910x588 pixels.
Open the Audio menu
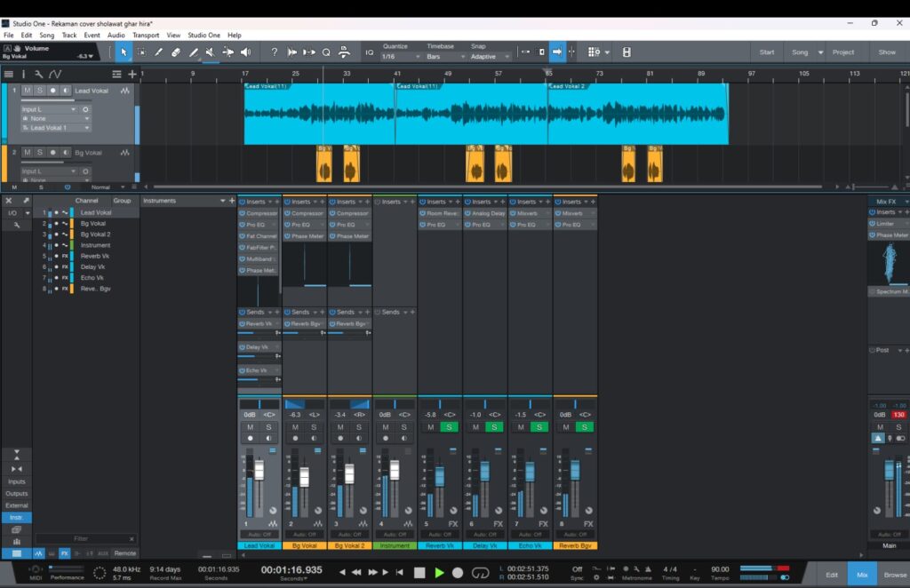[116, 36]
